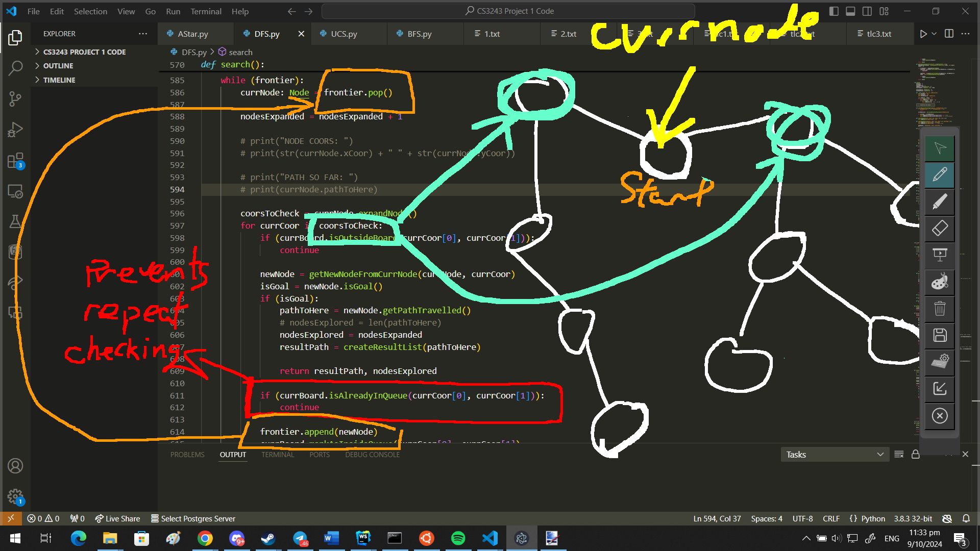The height and width of the screenshot is (551, 980).
Task: Save annotated screenshot with floppy icon
Action: coord(940,335)
